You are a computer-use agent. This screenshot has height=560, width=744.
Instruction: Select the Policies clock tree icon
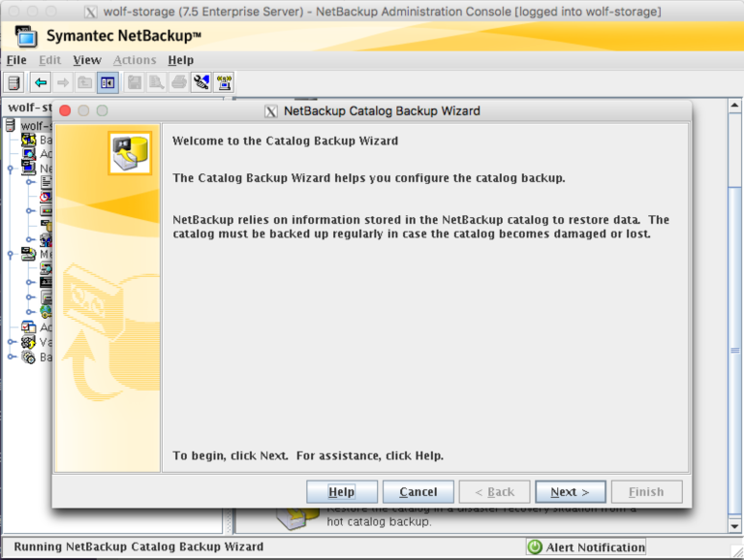[x=46, y=196]
